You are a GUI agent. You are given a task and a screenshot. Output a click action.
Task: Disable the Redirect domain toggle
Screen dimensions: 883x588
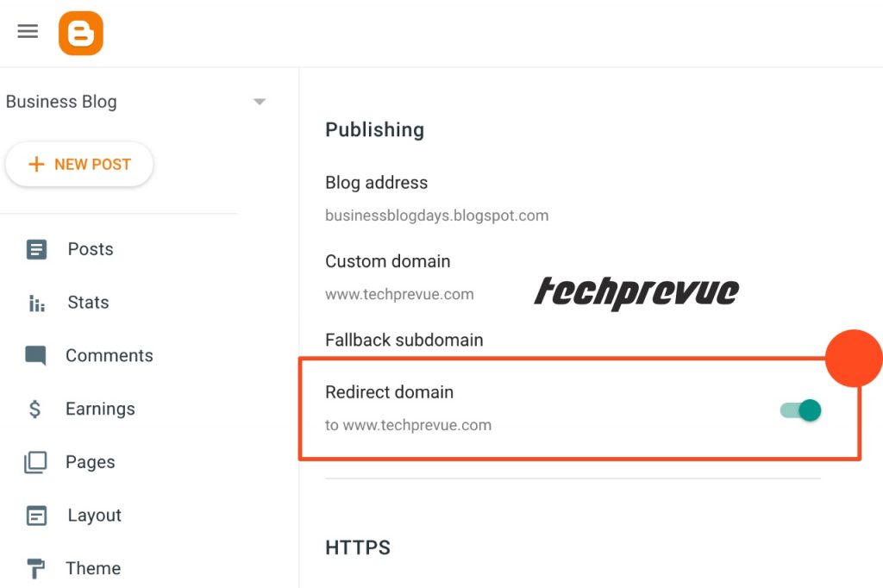coord(800,410)
